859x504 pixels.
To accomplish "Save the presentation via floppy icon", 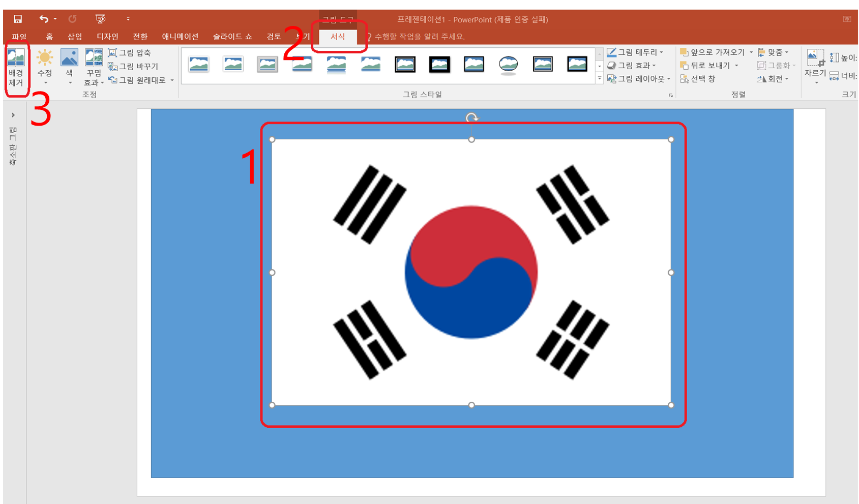I will [x=18, y=19].
